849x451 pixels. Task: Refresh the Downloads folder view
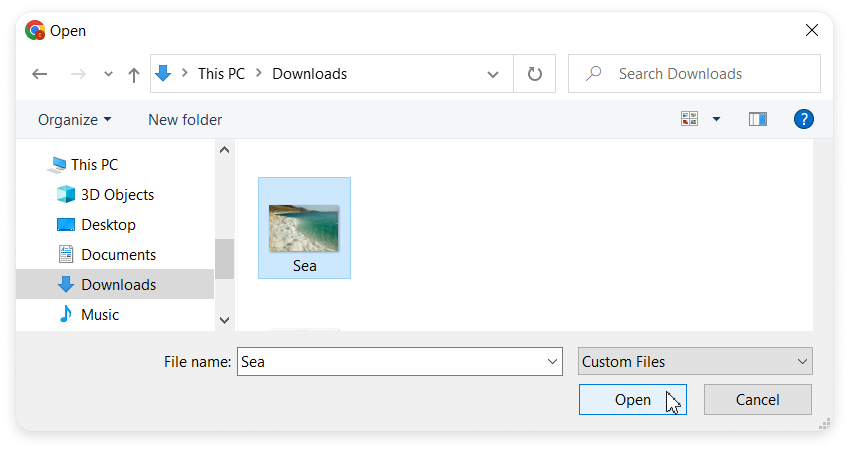(x=535, y=74)
